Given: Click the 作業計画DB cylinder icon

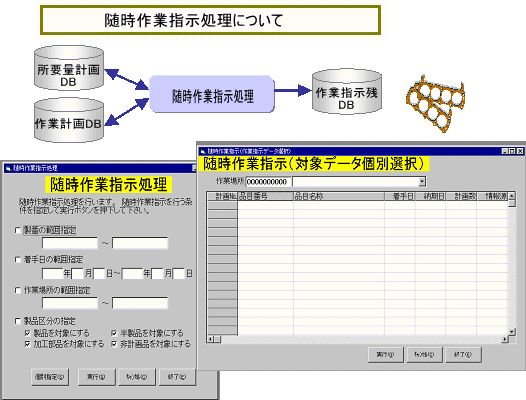Looking at the screenshot, I should click(69, 120).
